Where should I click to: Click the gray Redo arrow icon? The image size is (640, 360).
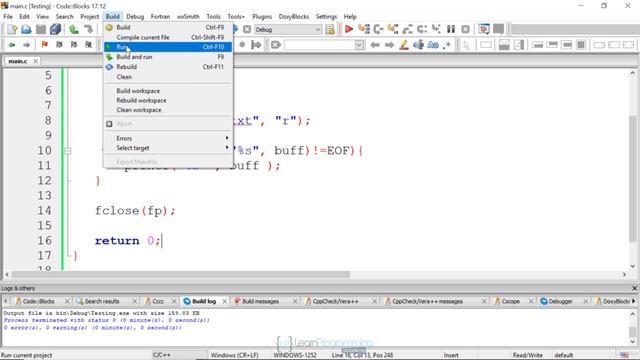(x=88, y=29)
